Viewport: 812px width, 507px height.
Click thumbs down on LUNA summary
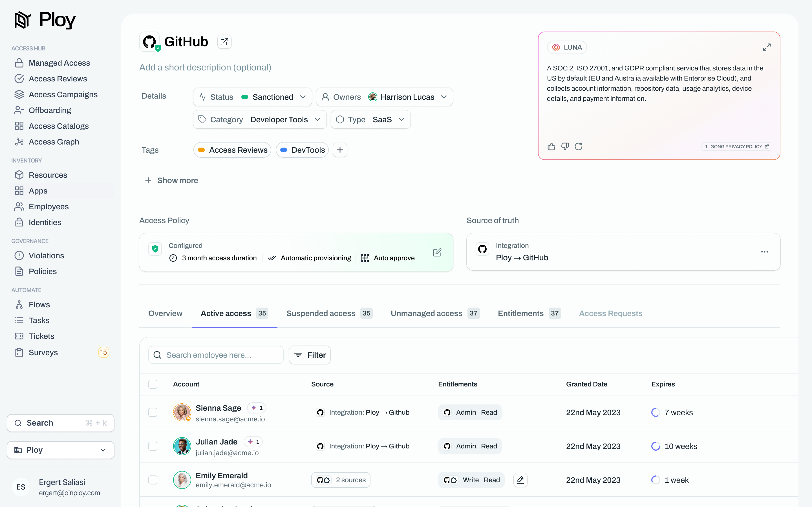(x=565, y=146)
